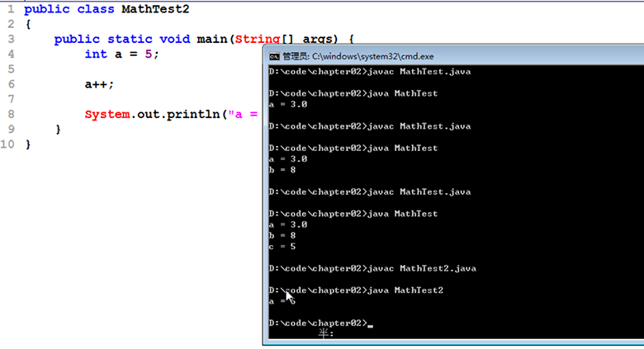Click the IME half-width indicator in the console
This screenshot has height=349, width=644.
point(326,333)
